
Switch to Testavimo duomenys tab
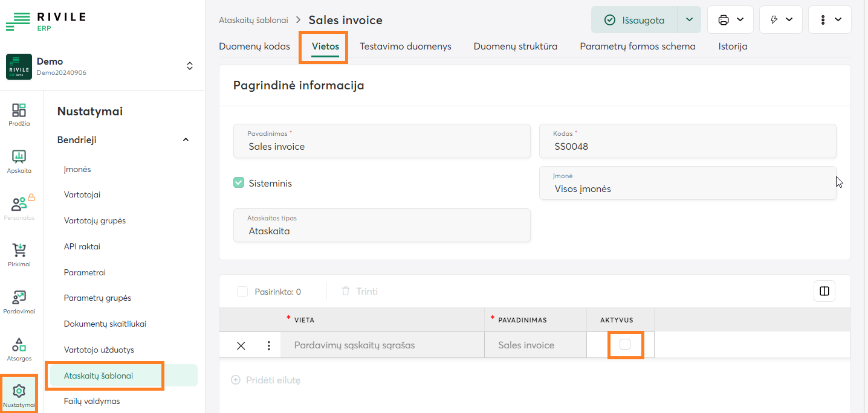(x=405, y=46)
